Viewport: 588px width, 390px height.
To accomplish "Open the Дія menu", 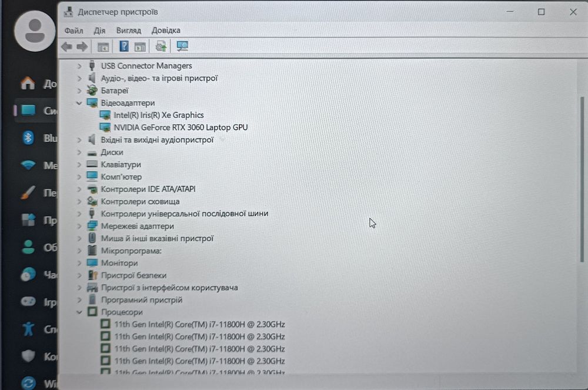I will (100, 31).
